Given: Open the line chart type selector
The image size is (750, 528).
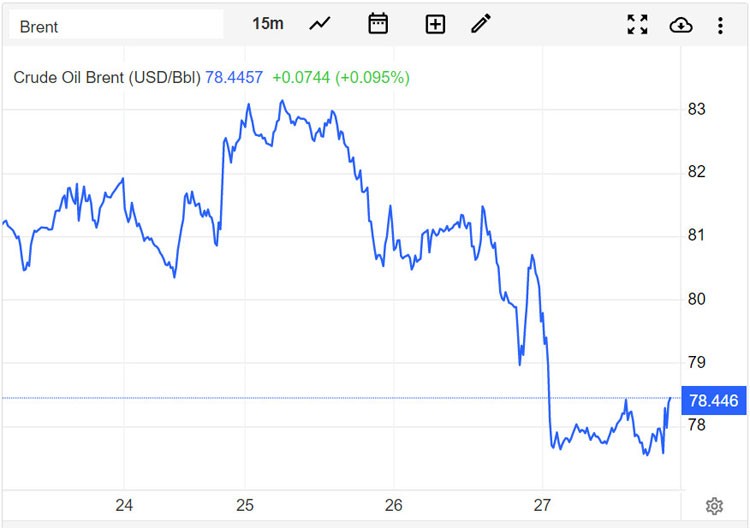Looking at the screenshot, I should (320, 24).
